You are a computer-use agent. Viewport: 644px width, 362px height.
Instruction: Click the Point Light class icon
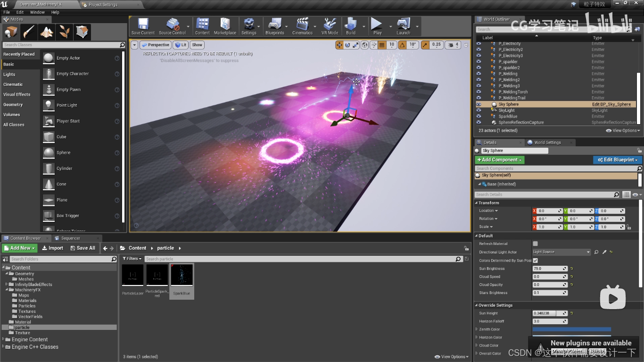(49, 105)
